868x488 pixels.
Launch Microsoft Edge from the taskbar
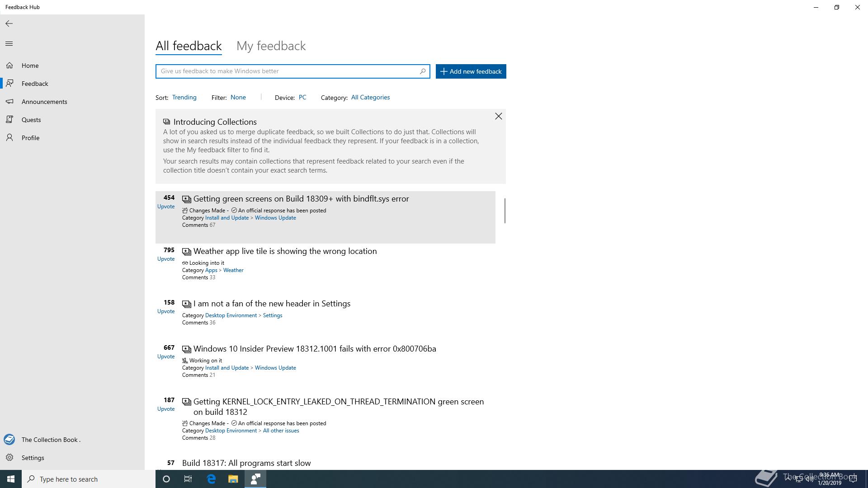click(x=211, y=479)
